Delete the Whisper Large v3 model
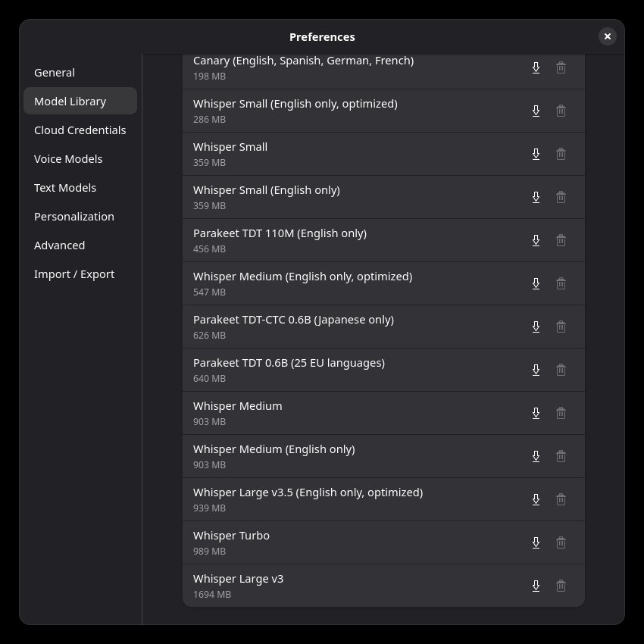This screenshot has height=644, width=644. coord(561,586)
